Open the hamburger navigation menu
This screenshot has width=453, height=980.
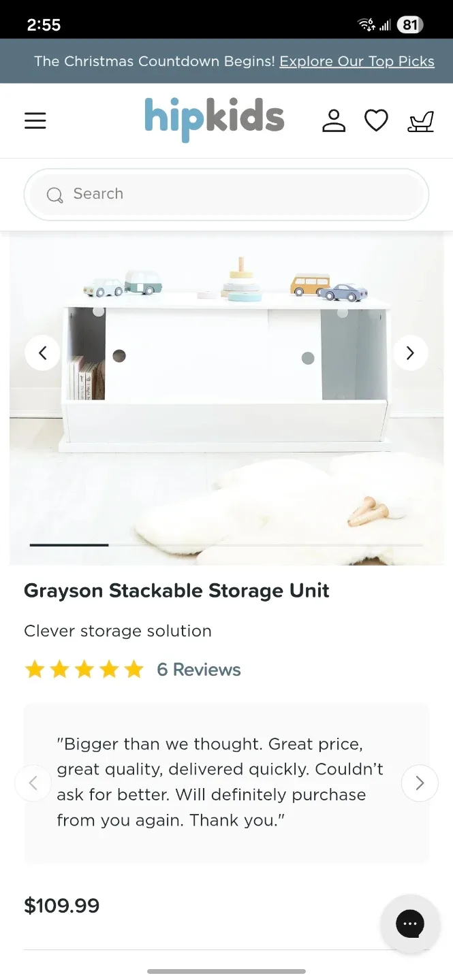point(35,121)
